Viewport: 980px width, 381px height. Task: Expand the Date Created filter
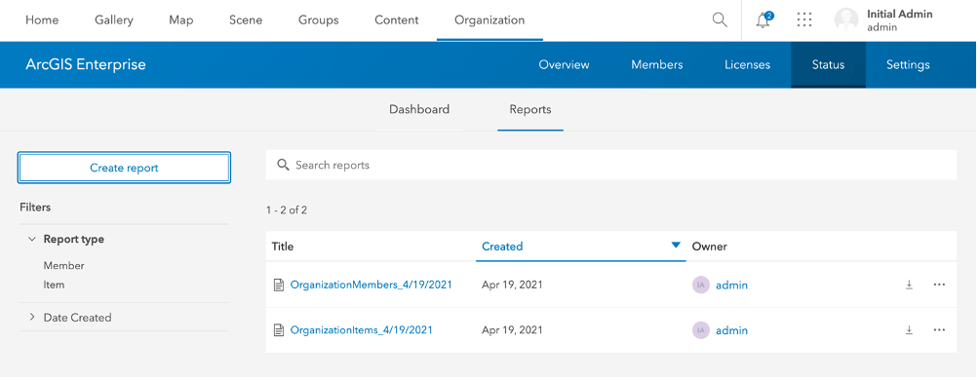tap(32, 318)
